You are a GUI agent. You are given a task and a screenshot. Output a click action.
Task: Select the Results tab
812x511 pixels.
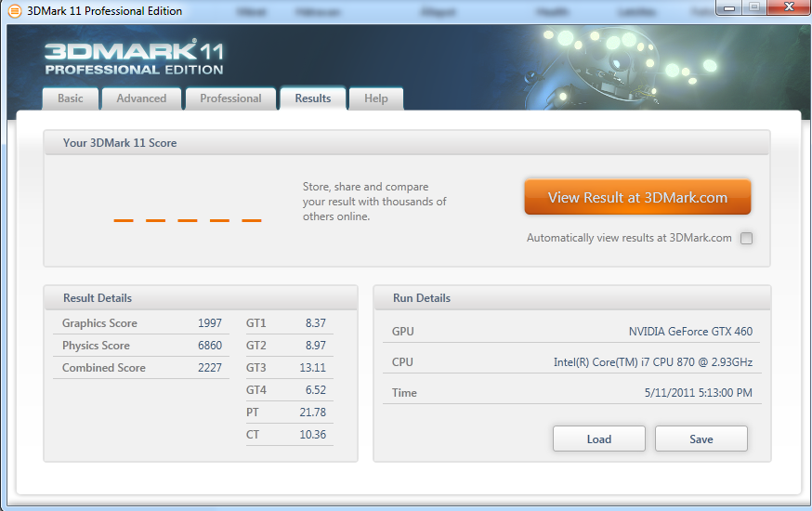[x=313, y=98]
